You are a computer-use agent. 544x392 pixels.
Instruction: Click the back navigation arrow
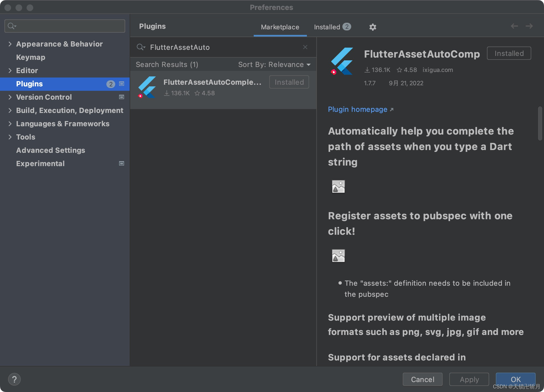click(514, 26)
